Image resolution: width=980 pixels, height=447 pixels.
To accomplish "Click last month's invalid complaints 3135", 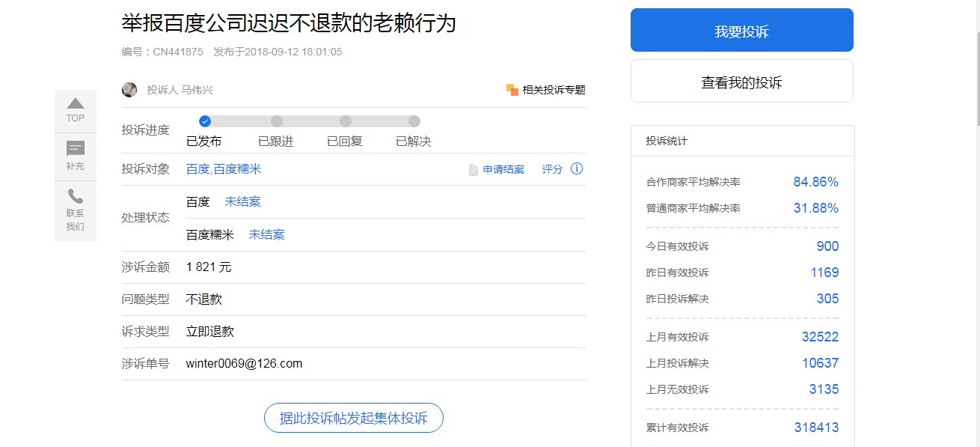I will [824, 389].
